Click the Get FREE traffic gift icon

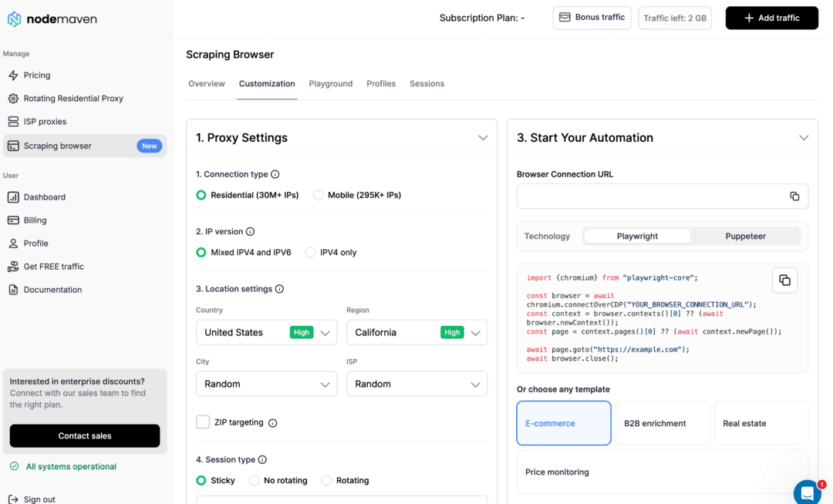pyautogui.click(x=13, y=267)
